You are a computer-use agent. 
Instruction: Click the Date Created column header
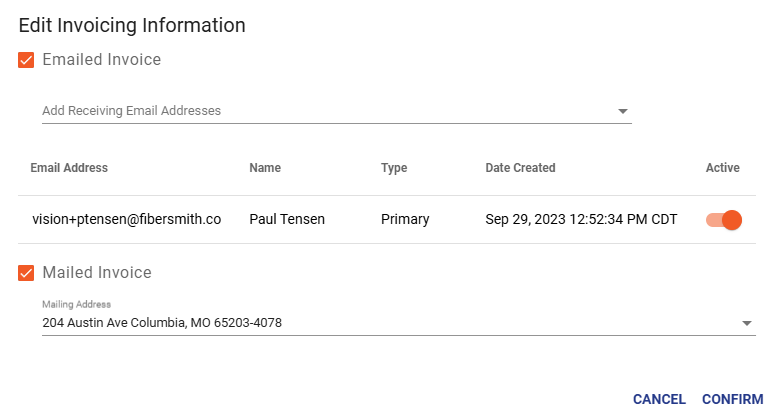[x=520, y=168]
